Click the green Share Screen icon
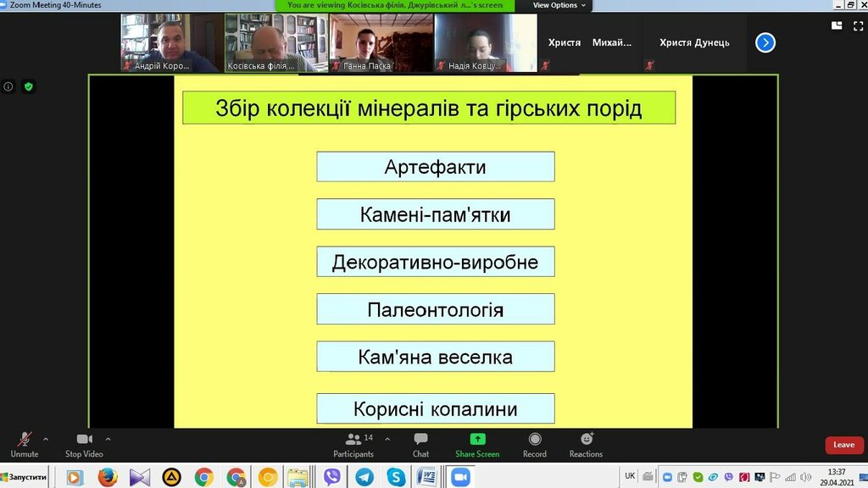 477,439
